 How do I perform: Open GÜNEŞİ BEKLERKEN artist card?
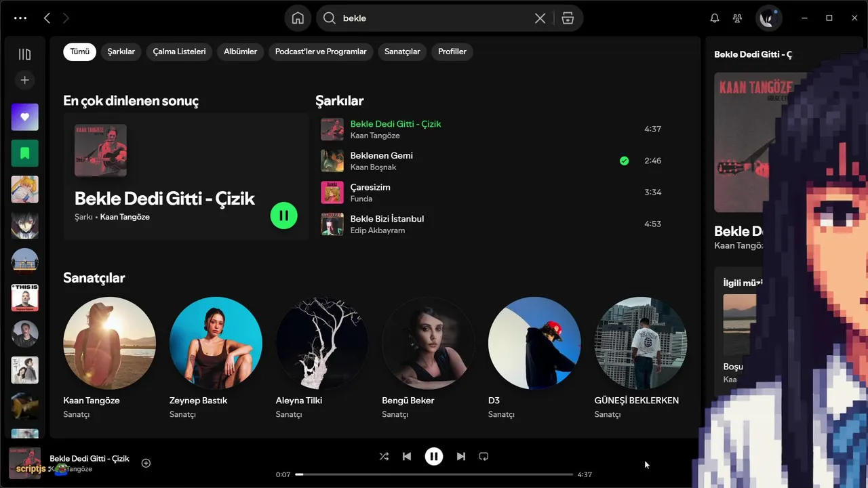(641, 359)
